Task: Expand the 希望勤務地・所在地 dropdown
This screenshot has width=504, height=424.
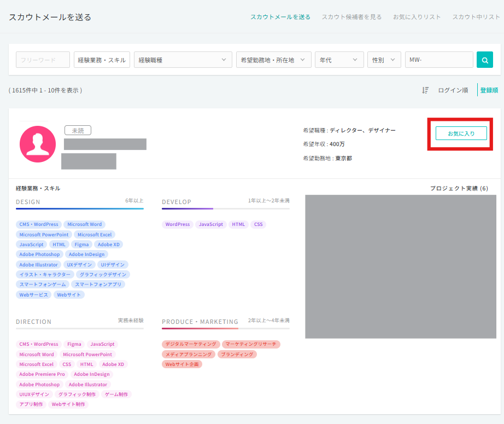Action: (273, 60)
